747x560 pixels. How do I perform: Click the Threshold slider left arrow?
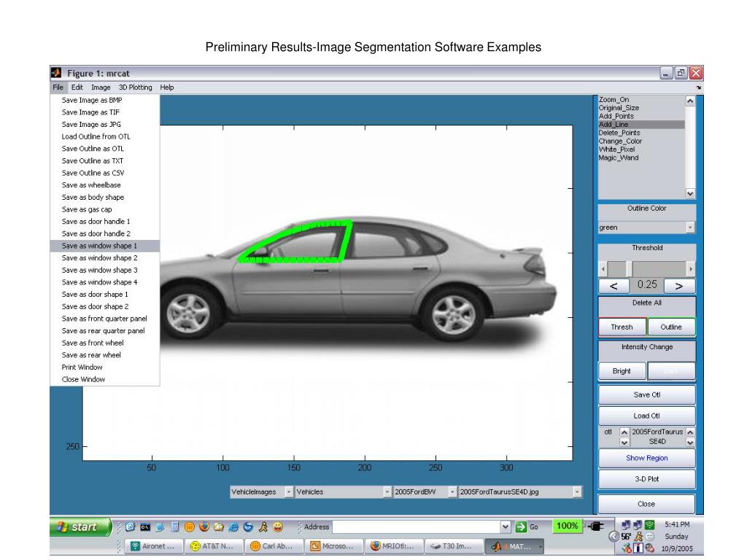(603, 269)
